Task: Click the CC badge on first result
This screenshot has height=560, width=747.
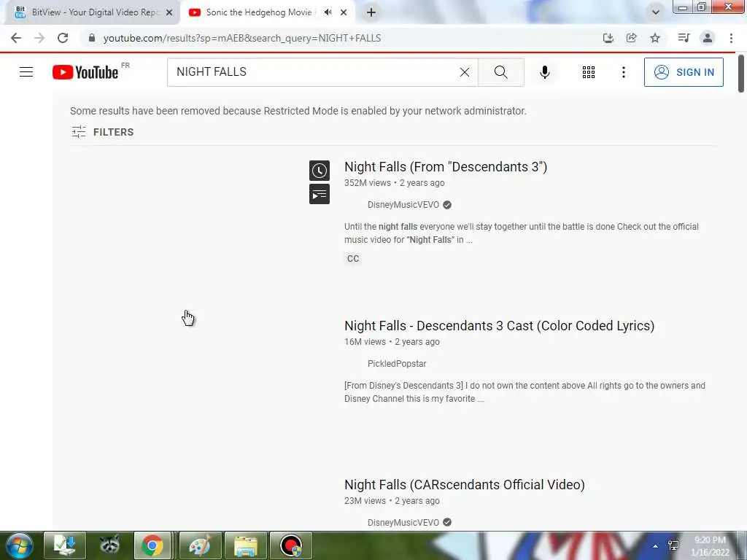Action: [x=353, y=259]
